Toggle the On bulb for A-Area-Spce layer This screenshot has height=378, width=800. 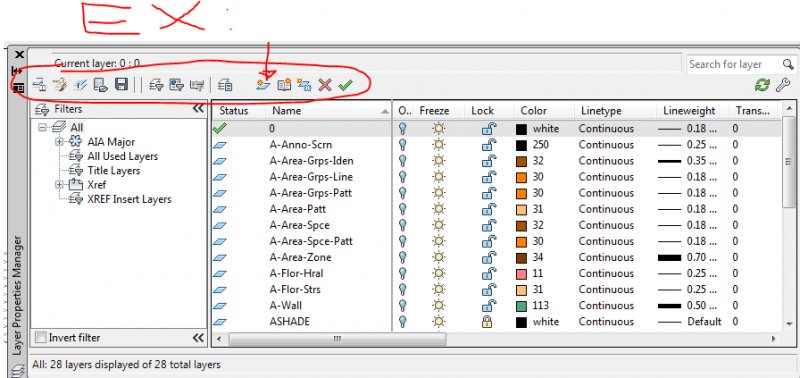coord(403,225)
